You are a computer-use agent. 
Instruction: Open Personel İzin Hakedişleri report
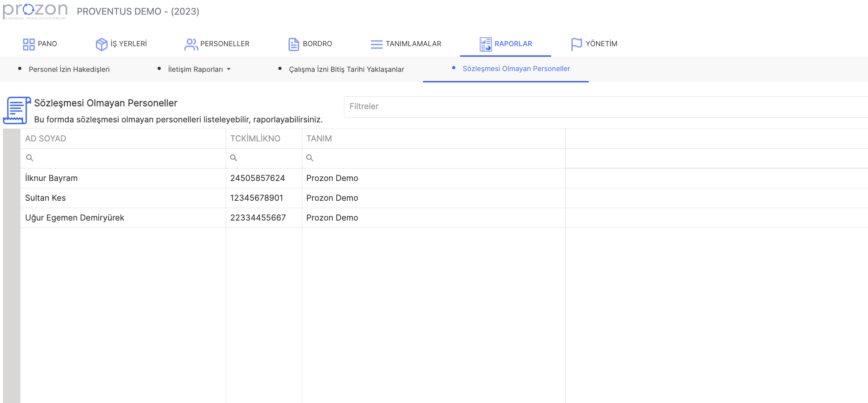point(69,69)
